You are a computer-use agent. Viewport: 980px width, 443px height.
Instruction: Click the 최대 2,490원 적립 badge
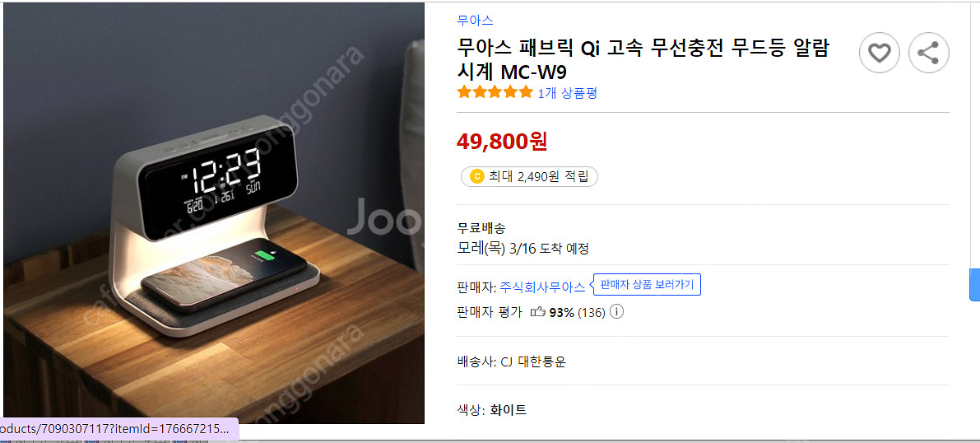[529, 177]
